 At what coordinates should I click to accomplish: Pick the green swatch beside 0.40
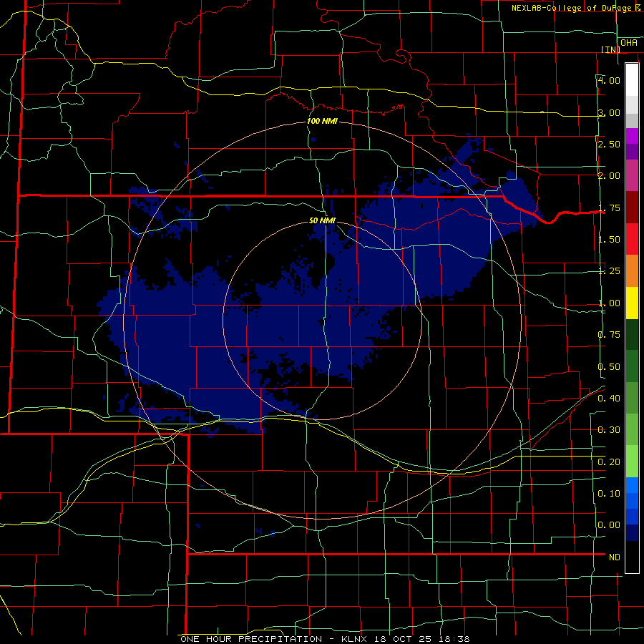pyautogui.click(x=632, y=398)
